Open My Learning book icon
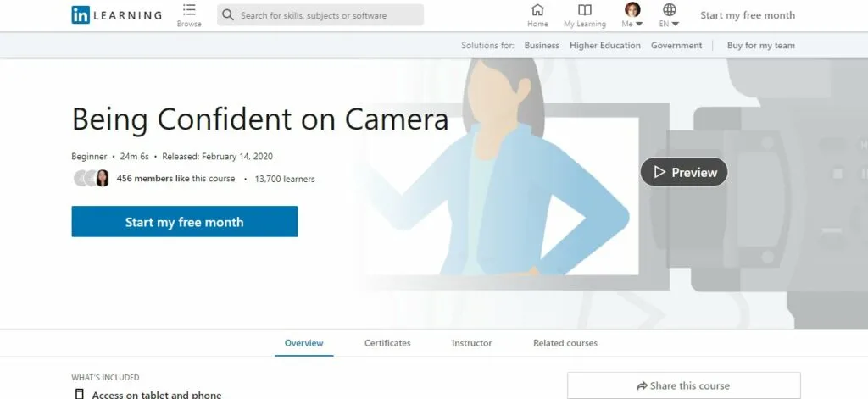Image resolution: width=868 pixels, height=399 pixels. [x=585, y=10]
